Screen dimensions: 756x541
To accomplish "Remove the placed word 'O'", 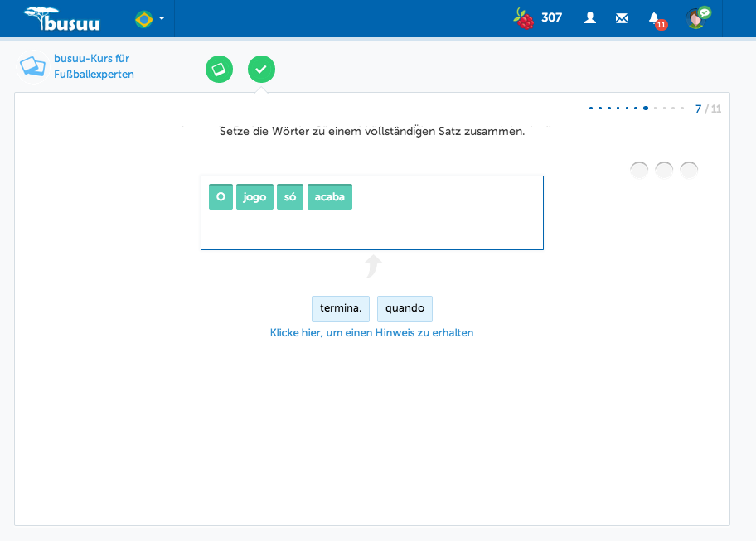I will (x=220, y=196).
